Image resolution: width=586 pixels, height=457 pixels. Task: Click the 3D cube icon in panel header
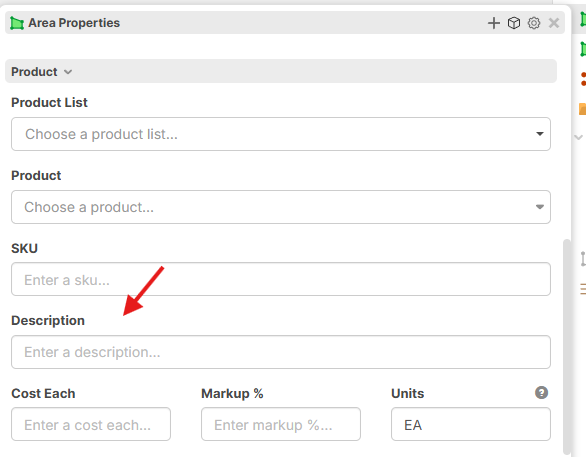(514, 23)
